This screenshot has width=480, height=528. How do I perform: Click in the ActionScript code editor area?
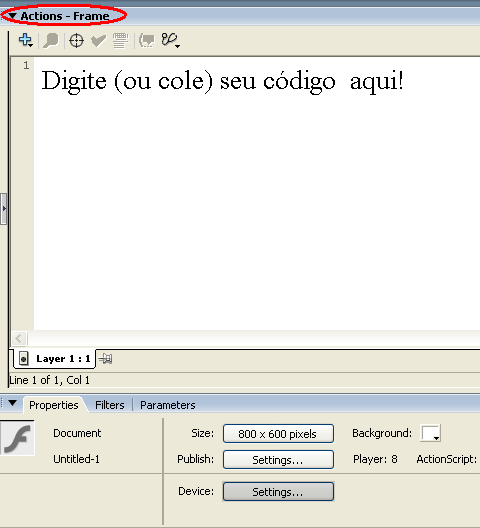256,194
